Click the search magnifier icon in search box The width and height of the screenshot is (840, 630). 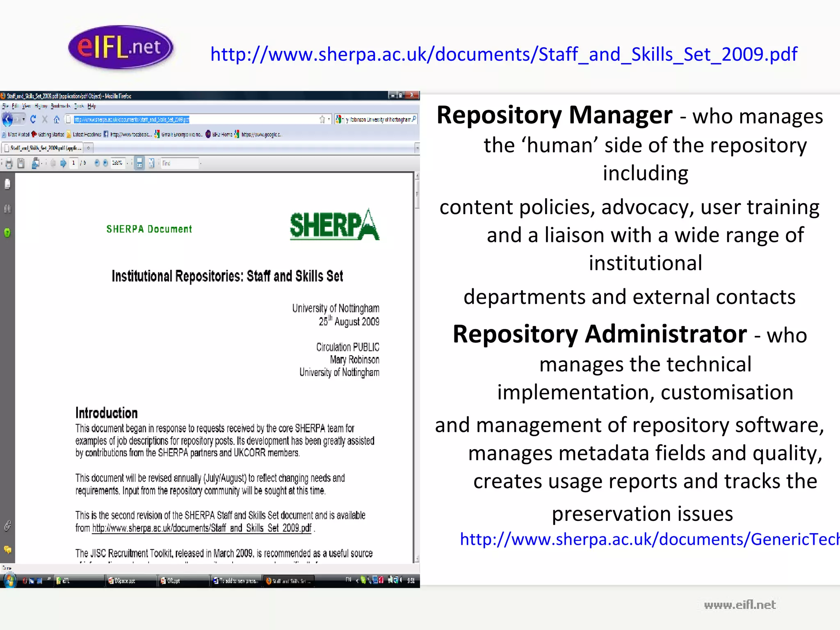[x=415, y=119]
